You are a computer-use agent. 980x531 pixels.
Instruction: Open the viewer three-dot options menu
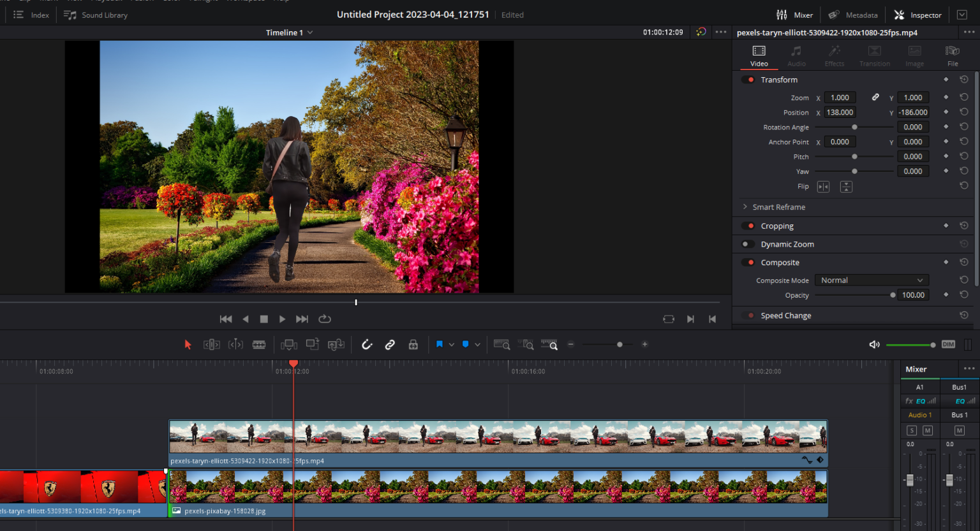click(721, 32)
